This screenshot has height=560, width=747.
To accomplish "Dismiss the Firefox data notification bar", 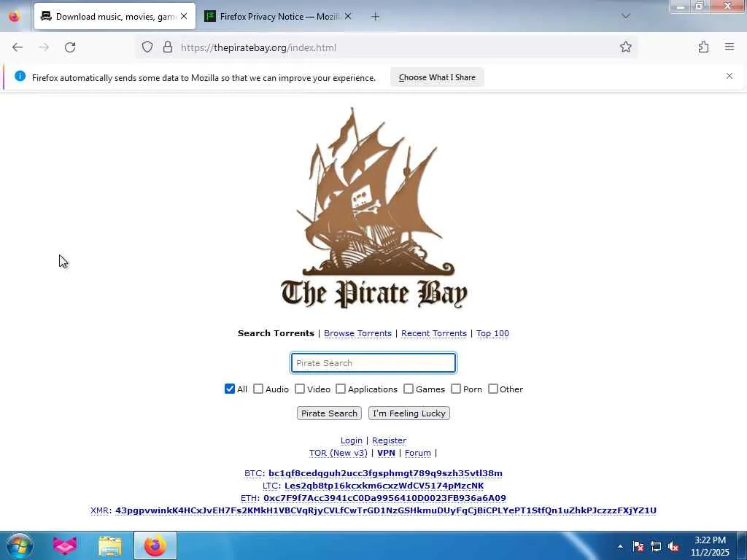I will click(x=729, y=76).
